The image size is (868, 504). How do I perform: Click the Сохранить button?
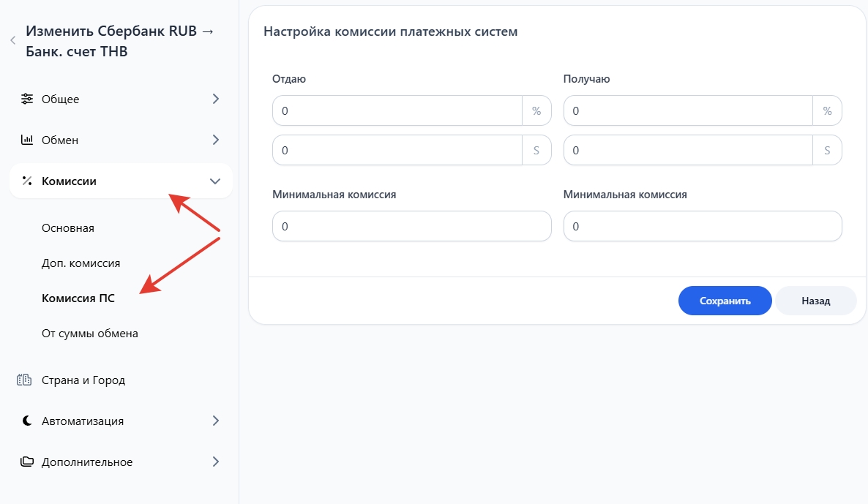point(725,301)
